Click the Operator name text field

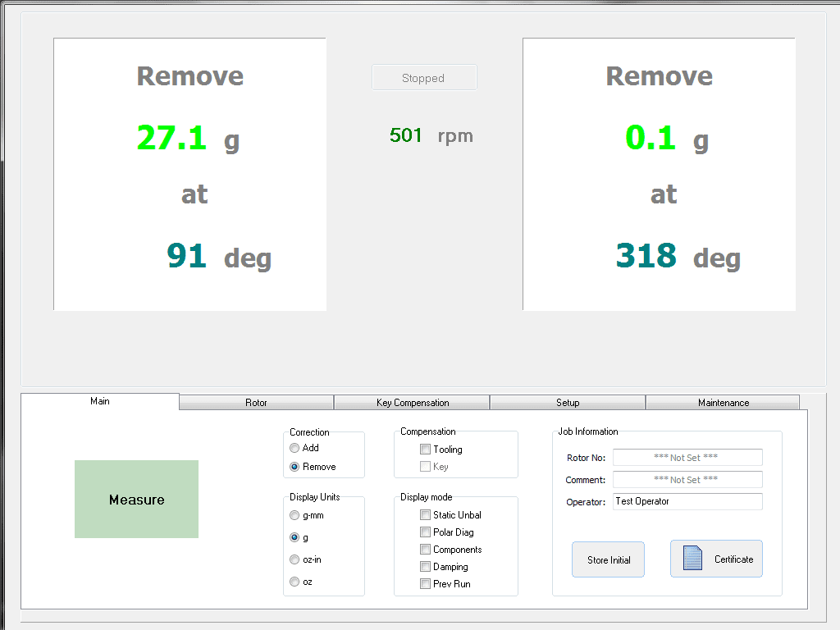pyautogui.click(x=687, y=501)
